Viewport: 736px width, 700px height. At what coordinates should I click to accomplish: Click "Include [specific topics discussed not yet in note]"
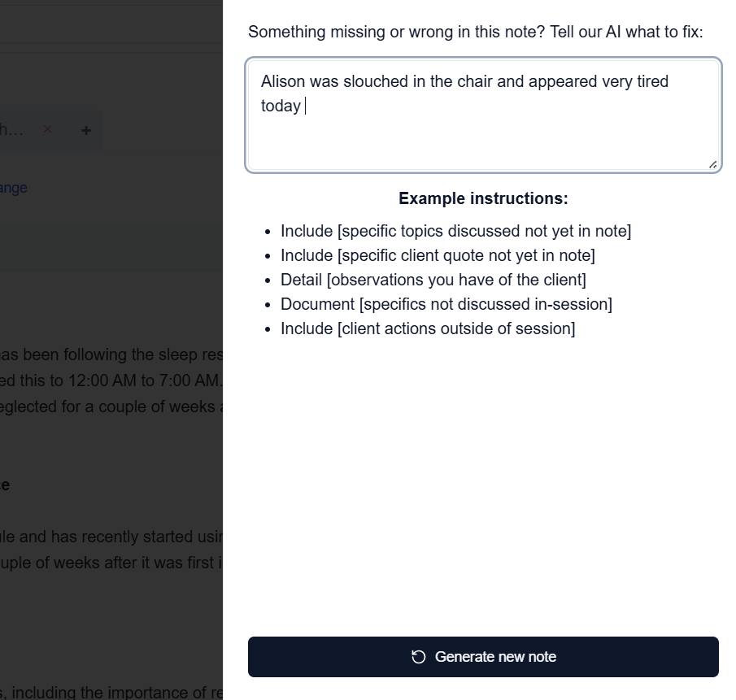[455, 231]
